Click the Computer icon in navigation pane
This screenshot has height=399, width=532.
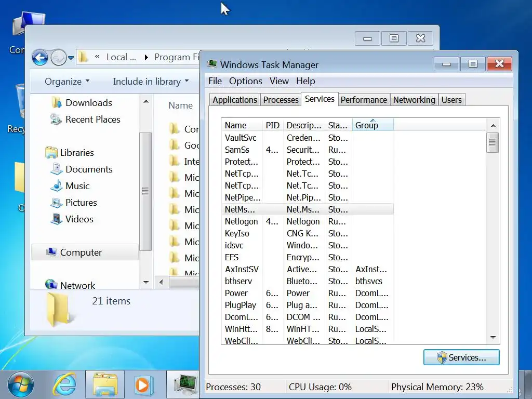coord(51,252)
